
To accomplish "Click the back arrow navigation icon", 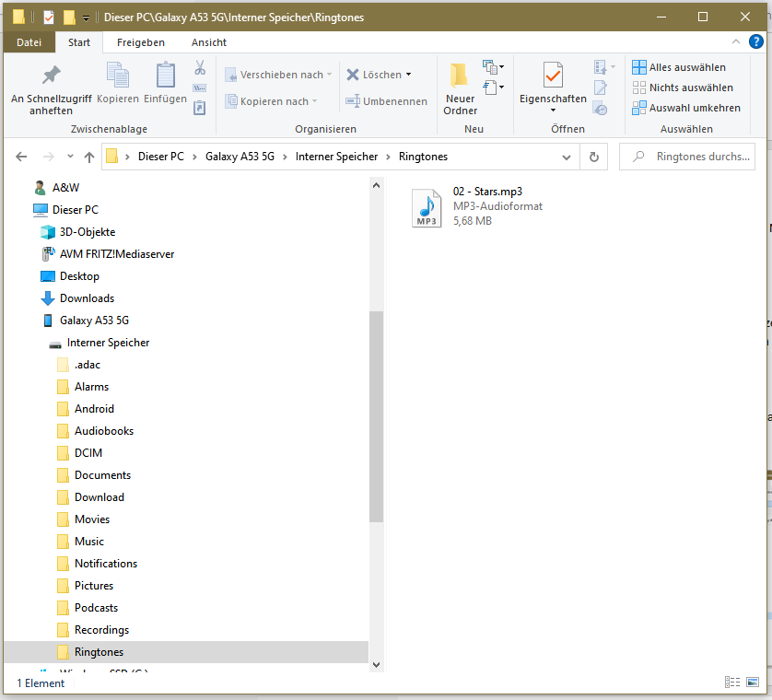I will tap(21, 157).
